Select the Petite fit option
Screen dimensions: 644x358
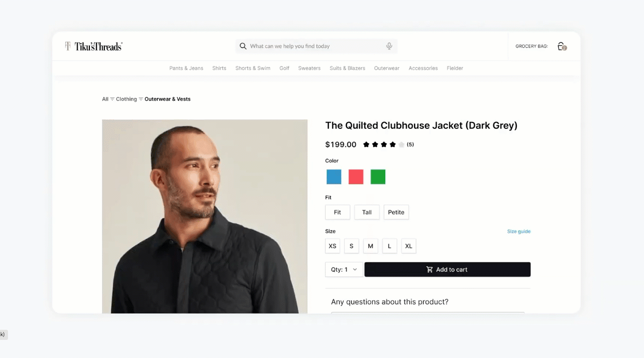point(396,212)
